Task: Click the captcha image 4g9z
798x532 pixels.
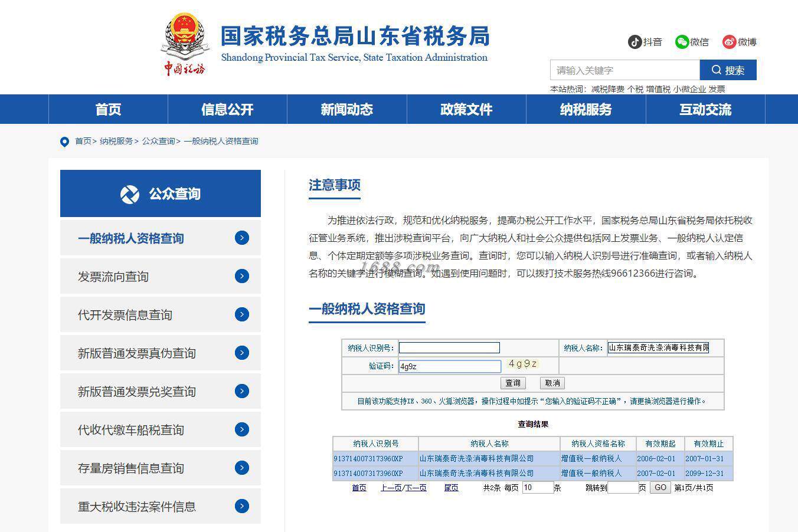Action: [x=522, y=364]
